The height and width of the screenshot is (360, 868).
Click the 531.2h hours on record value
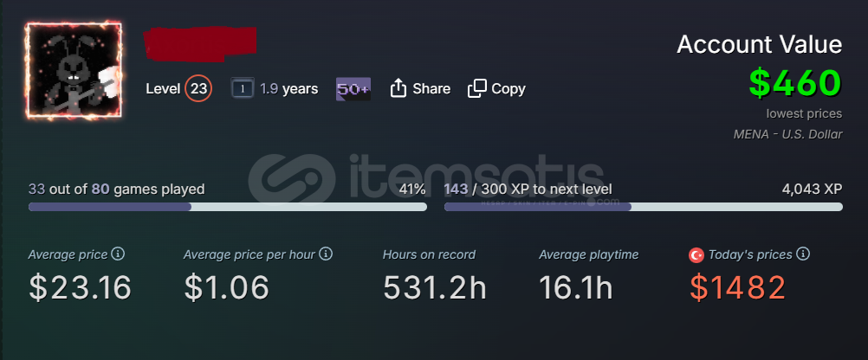pos(434,287)
